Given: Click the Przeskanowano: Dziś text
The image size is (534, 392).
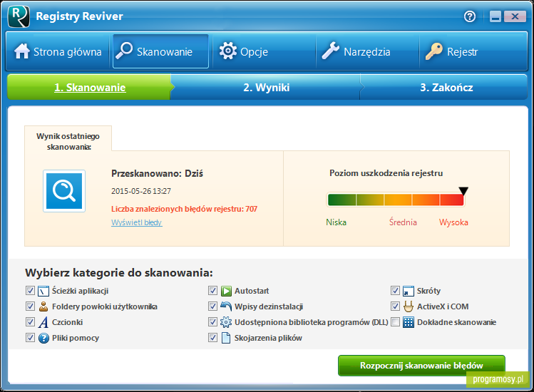Looking at the screenshot, I should pos(157,174).
